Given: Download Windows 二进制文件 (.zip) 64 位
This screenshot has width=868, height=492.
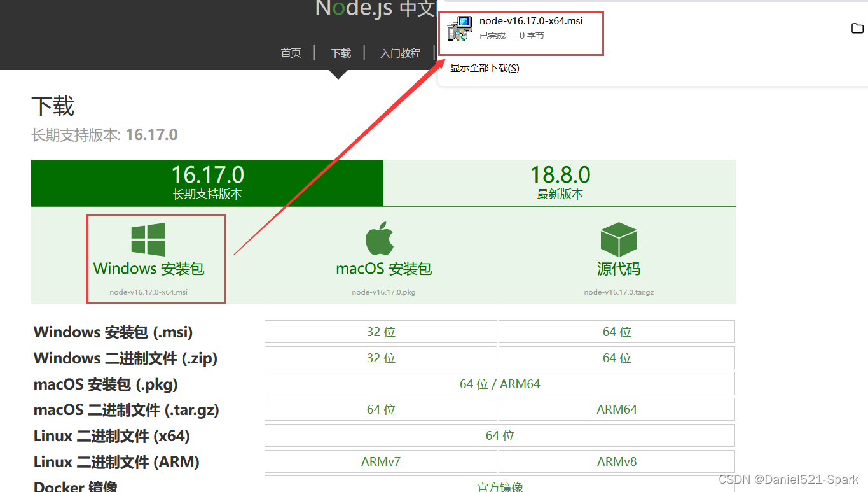Looking at the screenshot, I should click(617, 358).
